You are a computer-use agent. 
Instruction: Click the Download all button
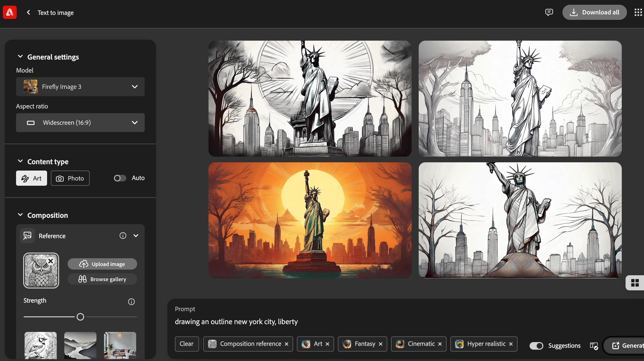click(x=594, y=12)
